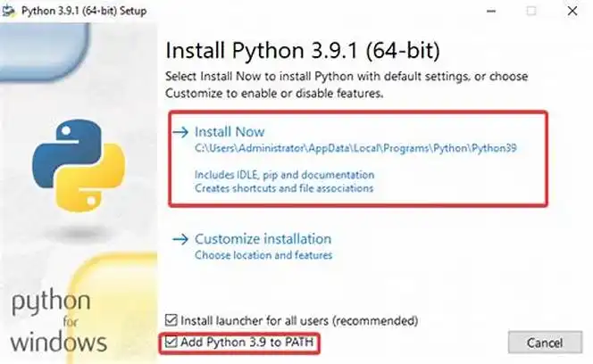The height and width of the screenshot is (364, 593).
Task: Toggle the Add Python 3.9 to PATH checkbox
Action: (171, 342)
